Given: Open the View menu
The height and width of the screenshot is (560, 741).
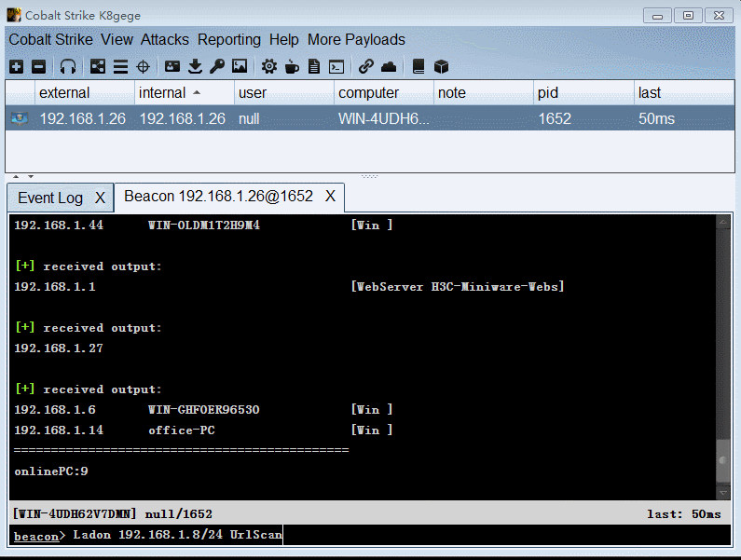Looking at the screenshot, I should (117, 40).
